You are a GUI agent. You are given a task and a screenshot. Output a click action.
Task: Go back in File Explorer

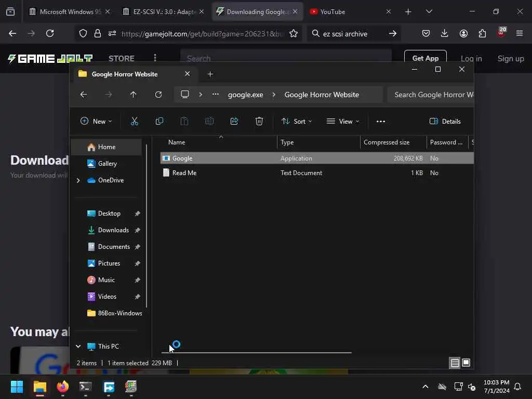pos(84,95)
